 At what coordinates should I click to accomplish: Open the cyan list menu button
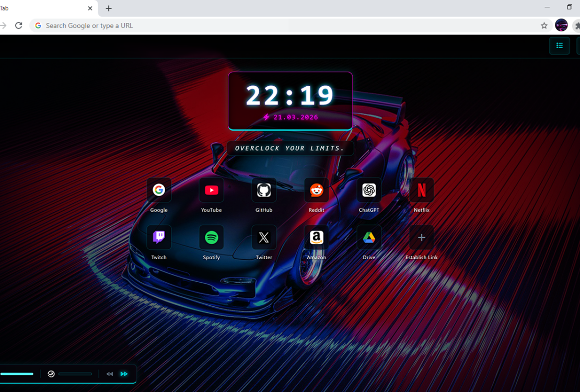559,46
